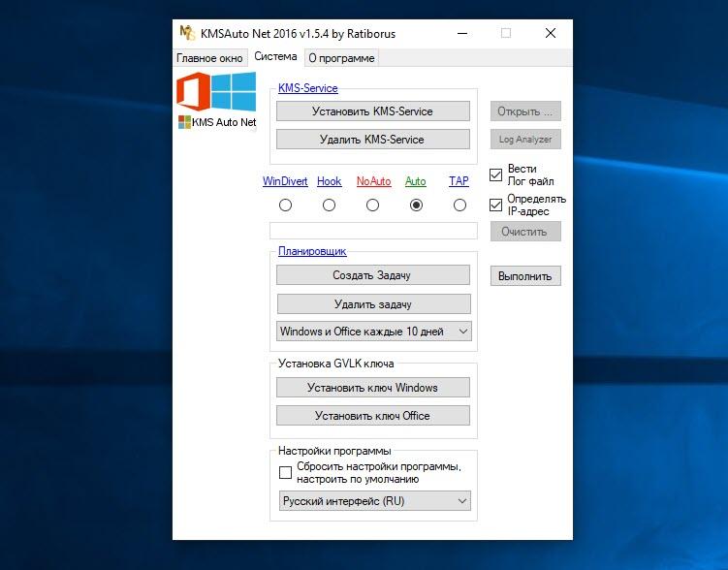The width and height of the screenshot is (728, 570).
Task: Click the Выполнить button
Action: [x=525, y=275]
